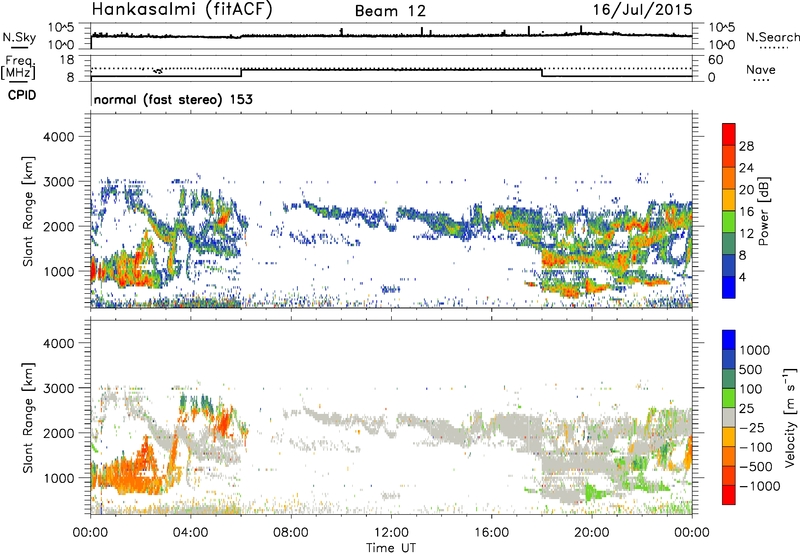Click the 'Time UT' axis label
This screenshot has height=554, width=800.
coord(391,548)
